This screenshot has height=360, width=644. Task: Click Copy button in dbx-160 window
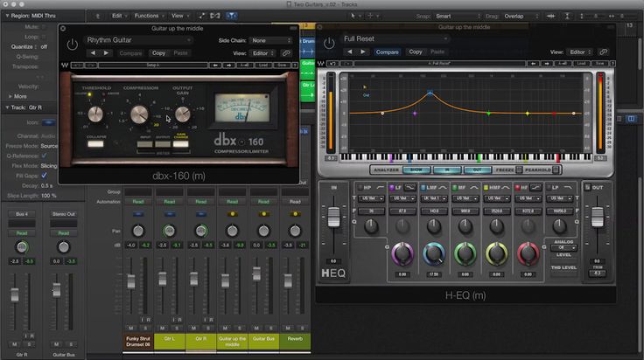coord(158,53)
